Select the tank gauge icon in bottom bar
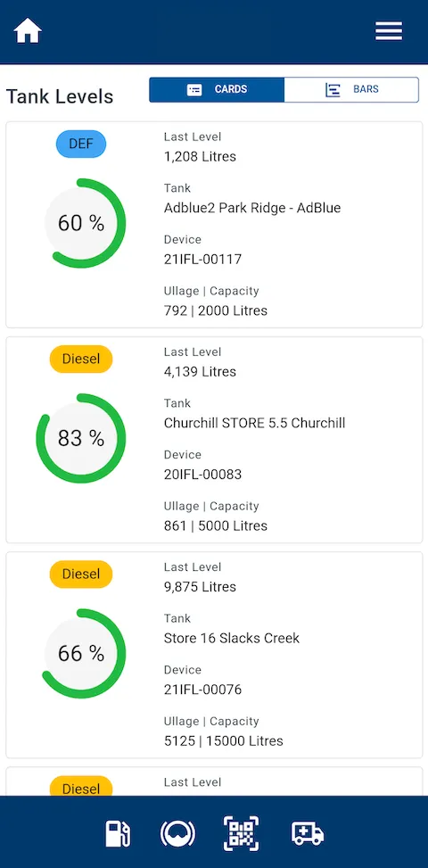 (177, 834)
